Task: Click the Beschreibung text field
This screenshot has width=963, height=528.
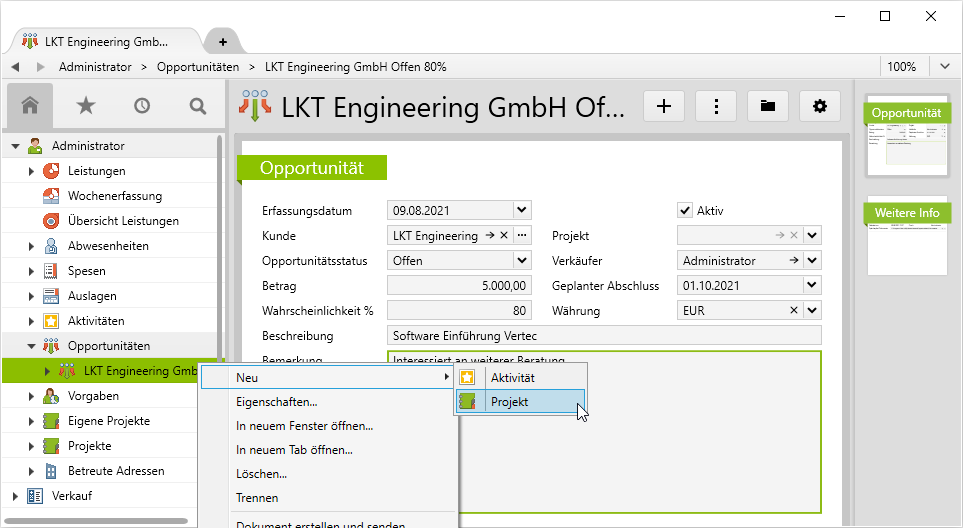Action: 603,336
